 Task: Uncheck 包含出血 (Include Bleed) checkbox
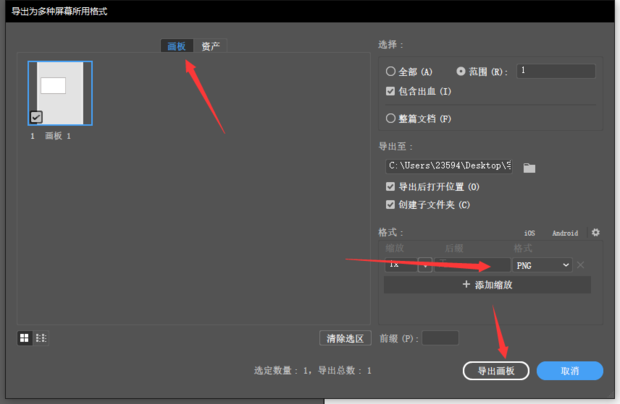(391, 91)
